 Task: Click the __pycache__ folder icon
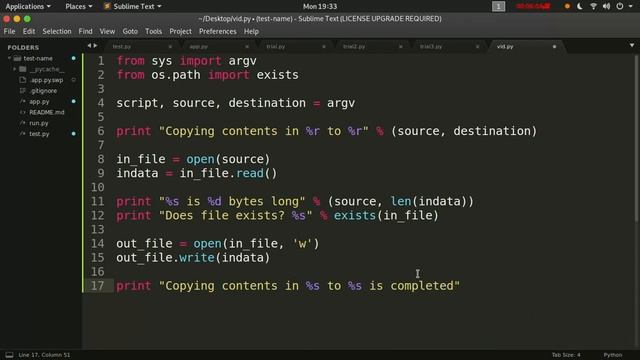tap(23, 69)
